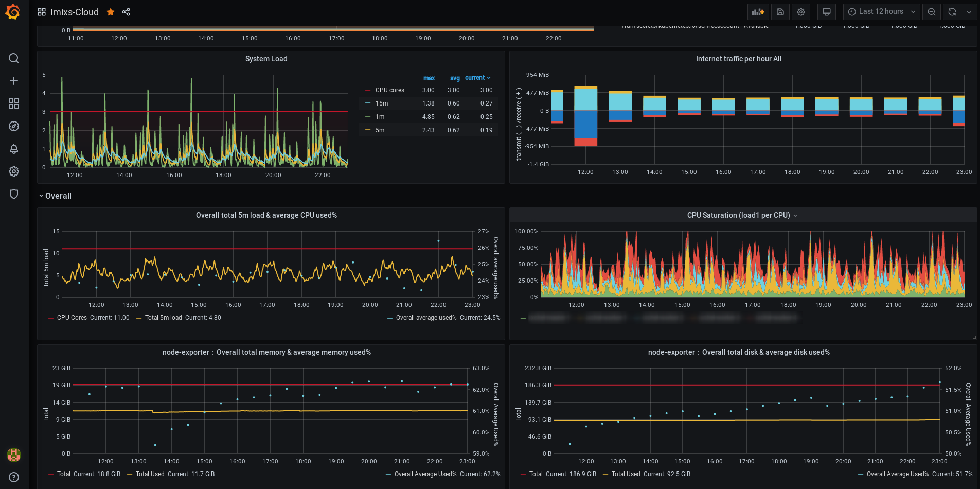Share the dashboard via share icon

126,12
